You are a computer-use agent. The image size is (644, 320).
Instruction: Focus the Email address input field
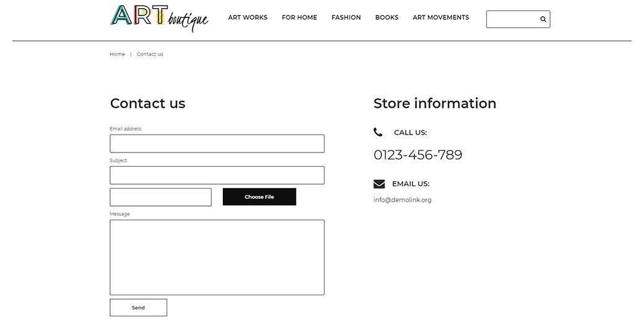point(217,143)
